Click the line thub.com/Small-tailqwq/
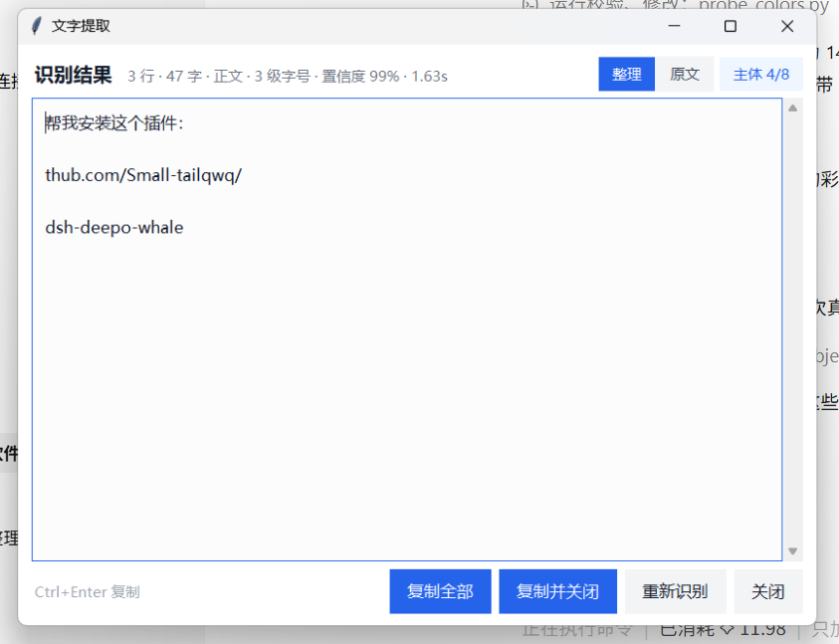This screenshot has height=644, width=839. pos(143,175)
